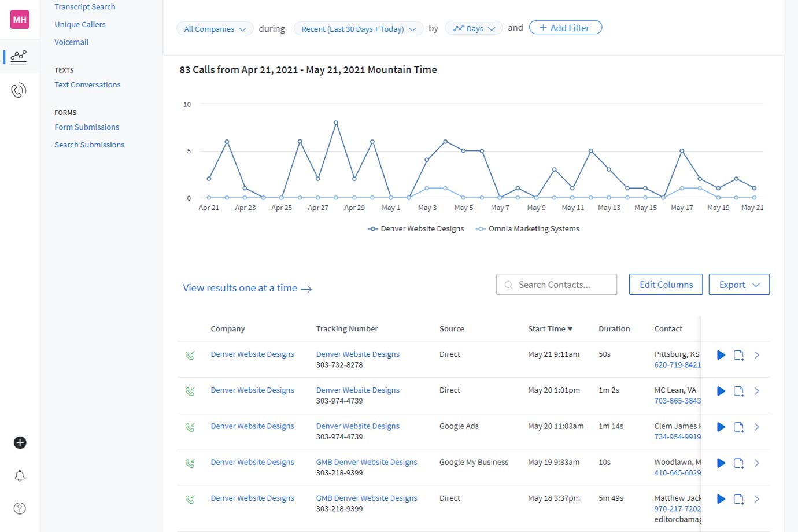Open the notifications bell icon
The height and width of the screenshot is (532, 798).
(x=20, y=476)
